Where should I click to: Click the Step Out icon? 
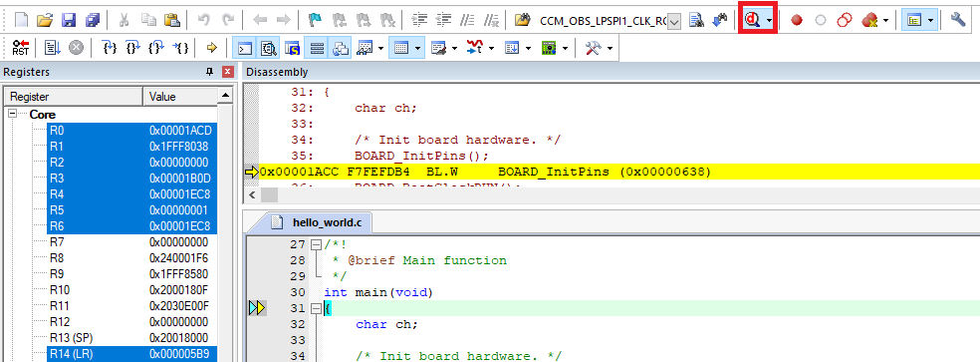tap(156, 48)
